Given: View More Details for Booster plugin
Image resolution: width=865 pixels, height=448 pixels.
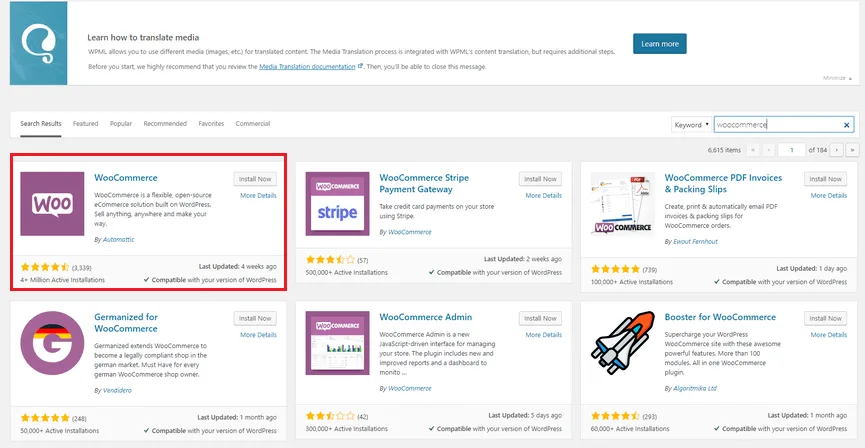Looking at the screenshot, I should tap(829, 335).
